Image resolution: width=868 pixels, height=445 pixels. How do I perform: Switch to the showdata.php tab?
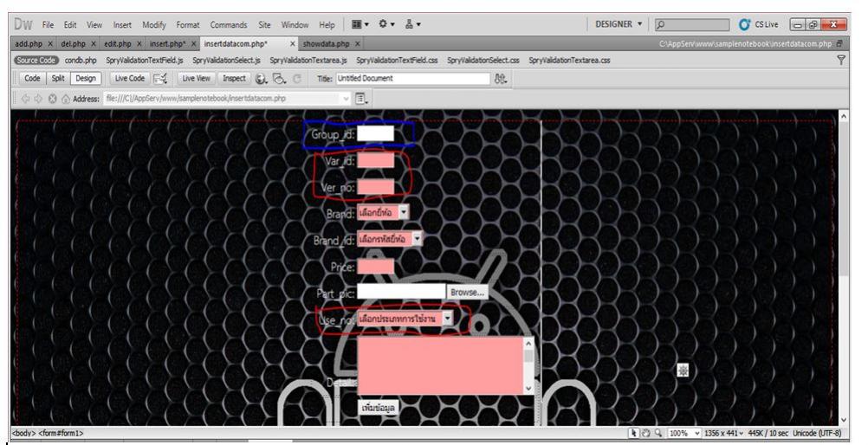[326, 44]
